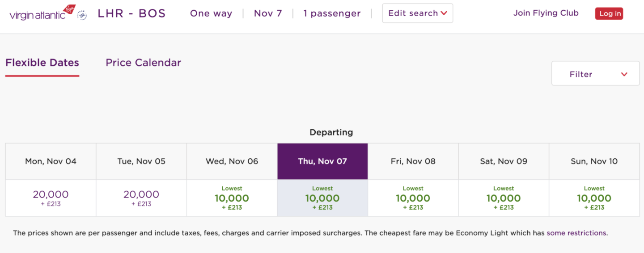The image size is (644, 253).
Task: Click the SkyTeam alliance icon
Action: (x=82, y=16)
